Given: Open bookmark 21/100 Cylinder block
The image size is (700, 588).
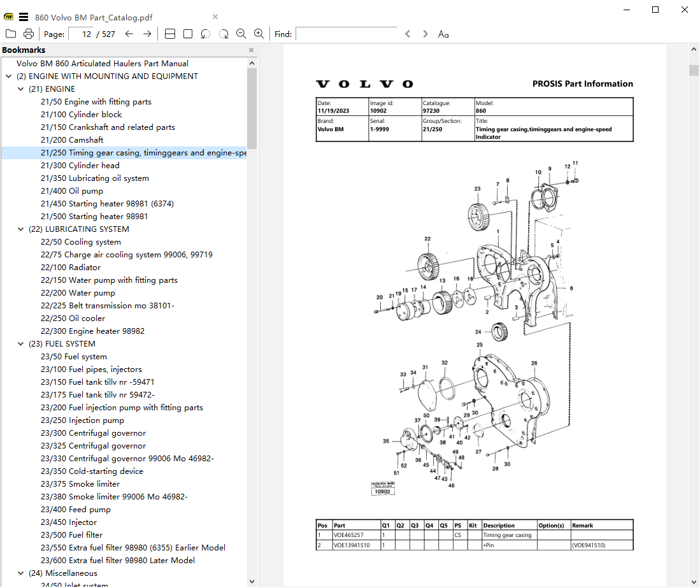Looking at the screenshot, I should [x=82, y=115].
